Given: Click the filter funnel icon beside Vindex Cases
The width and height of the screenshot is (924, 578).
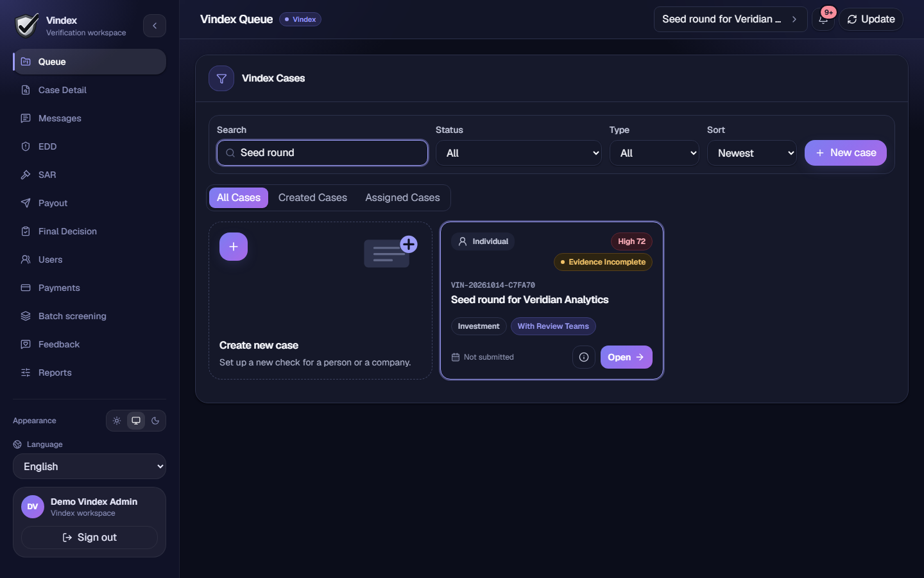Looking at the screenshot, I should pos(221,78).
